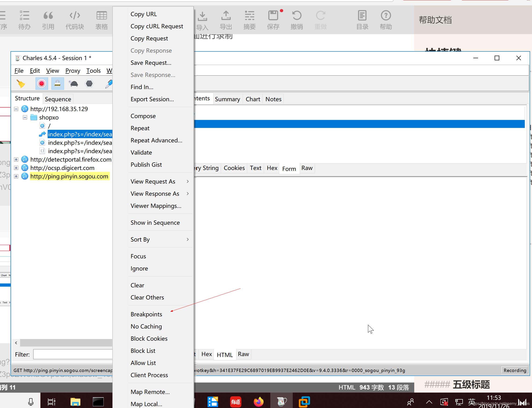Image resolution: width=532 pixels, height=408 pixels.
Task: Choose Save Request... entry
Action: click(x=151, y=63)
